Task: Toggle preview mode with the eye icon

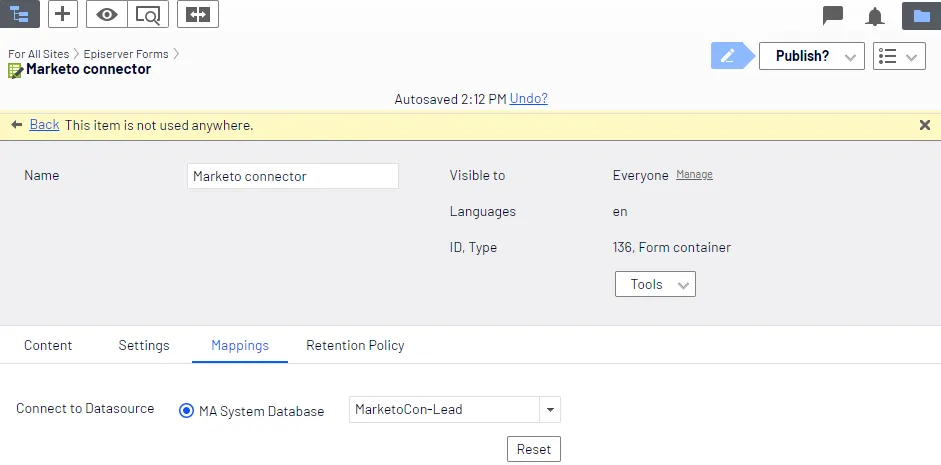Action: tap(107, 14)
